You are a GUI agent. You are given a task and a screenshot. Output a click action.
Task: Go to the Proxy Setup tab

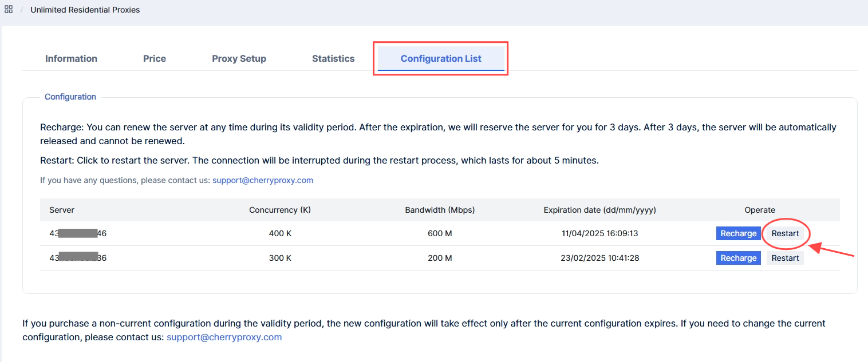(239, 58)
